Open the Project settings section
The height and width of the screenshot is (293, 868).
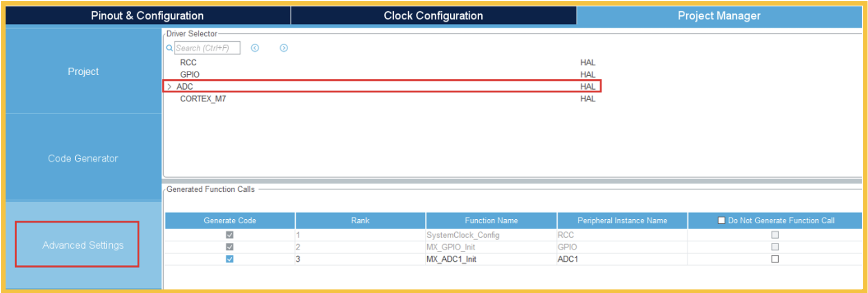(83, 72)
